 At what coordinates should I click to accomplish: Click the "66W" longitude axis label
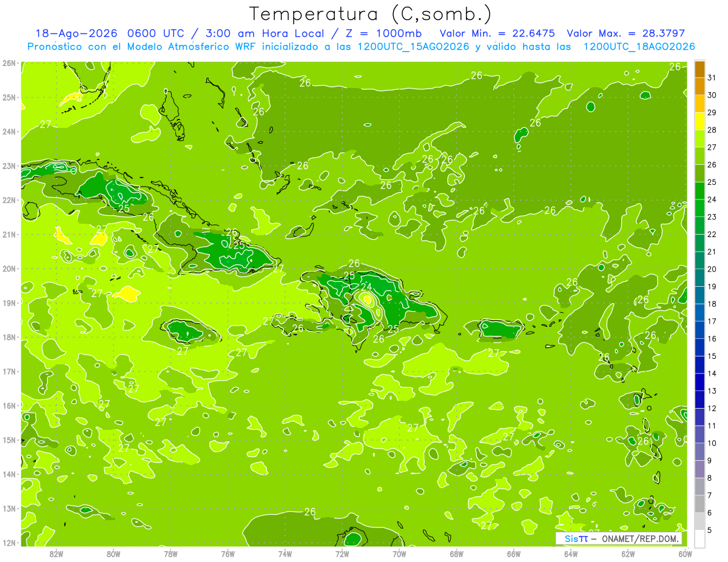(513, 554)
